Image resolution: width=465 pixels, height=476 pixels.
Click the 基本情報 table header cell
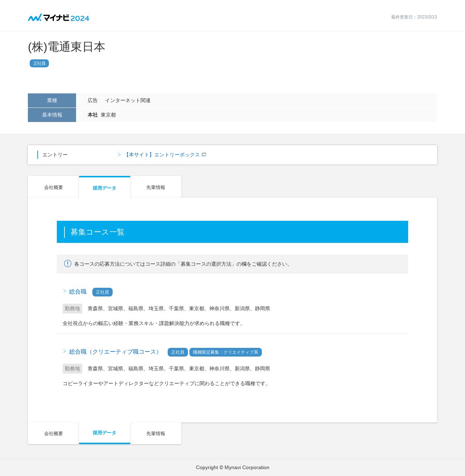tap(52, 115)
